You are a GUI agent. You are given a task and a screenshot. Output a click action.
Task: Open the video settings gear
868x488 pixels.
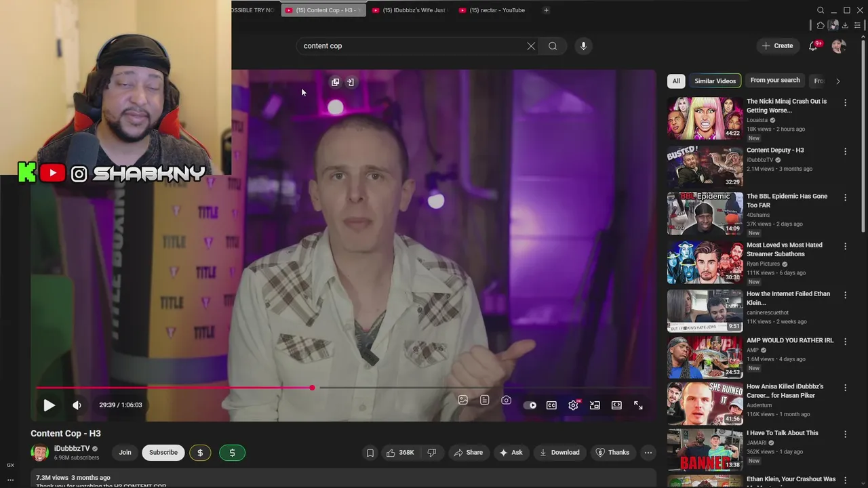(573, 405)
